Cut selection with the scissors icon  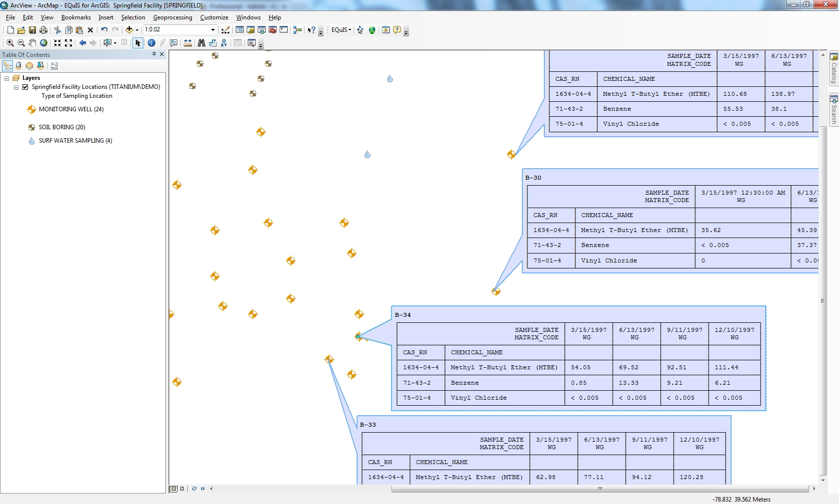[57, 30]
